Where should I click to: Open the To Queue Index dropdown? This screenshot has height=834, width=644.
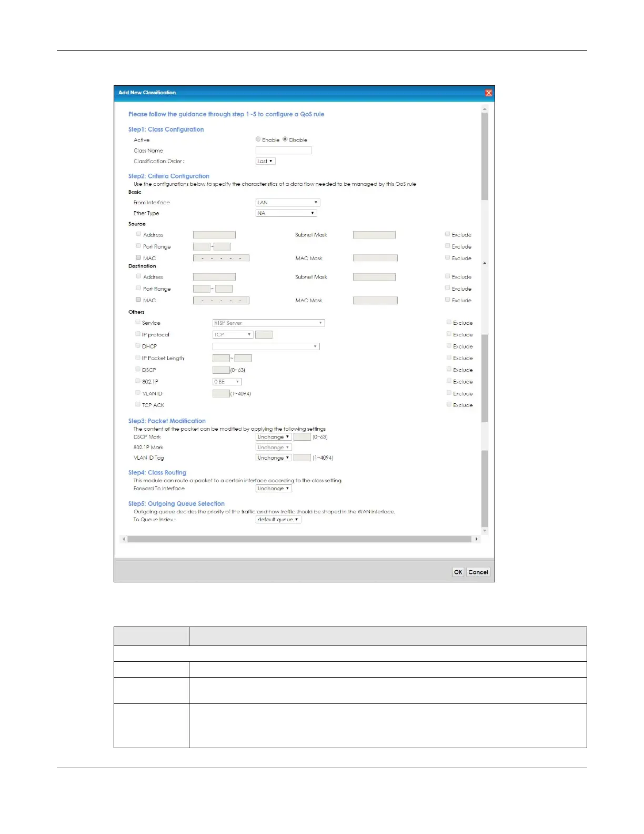tap(278, 519)
